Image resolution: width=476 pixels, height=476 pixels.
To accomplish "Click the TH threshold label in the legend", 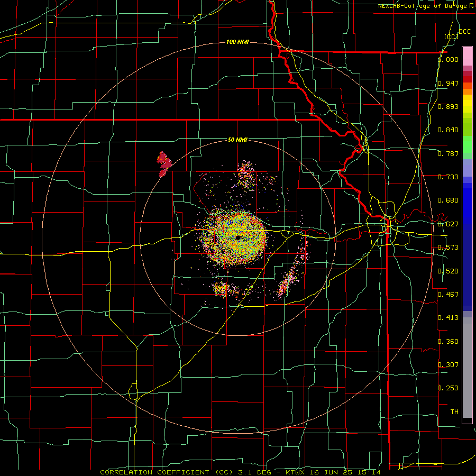I will click(x=454, y=412).
